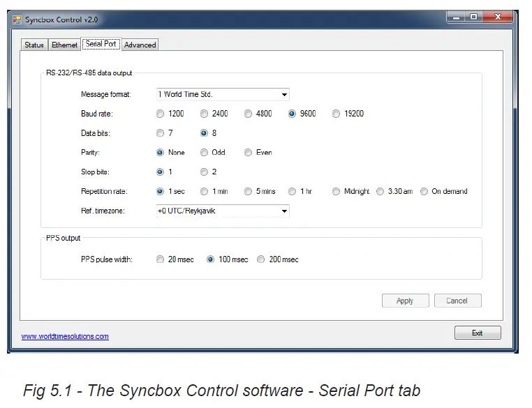Click the Cancel button

(x=458, y=301)
